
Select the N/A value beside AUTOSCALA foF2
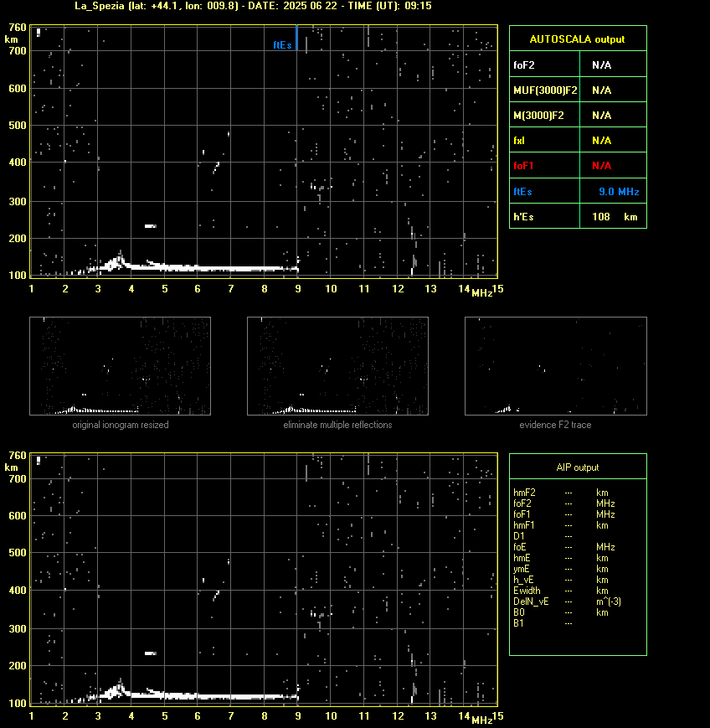click(x=601, y=65)
